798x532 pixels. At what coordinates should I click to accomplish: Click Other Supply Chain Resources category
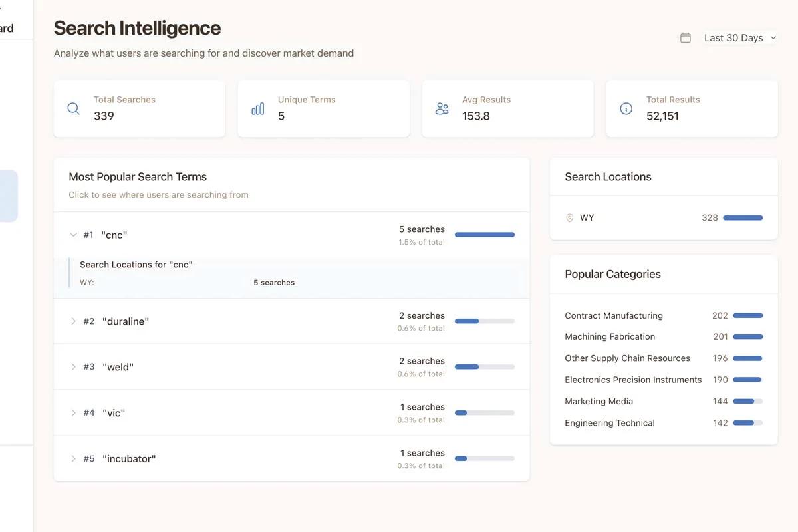[x=627, y=358]
